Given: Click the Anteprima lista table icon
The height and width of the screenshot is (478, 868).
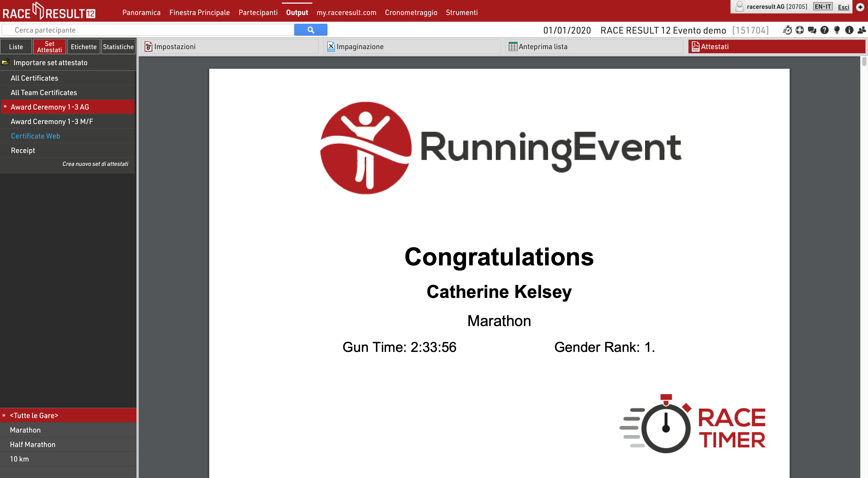Looking at the screenshot, I should (513, 47).
